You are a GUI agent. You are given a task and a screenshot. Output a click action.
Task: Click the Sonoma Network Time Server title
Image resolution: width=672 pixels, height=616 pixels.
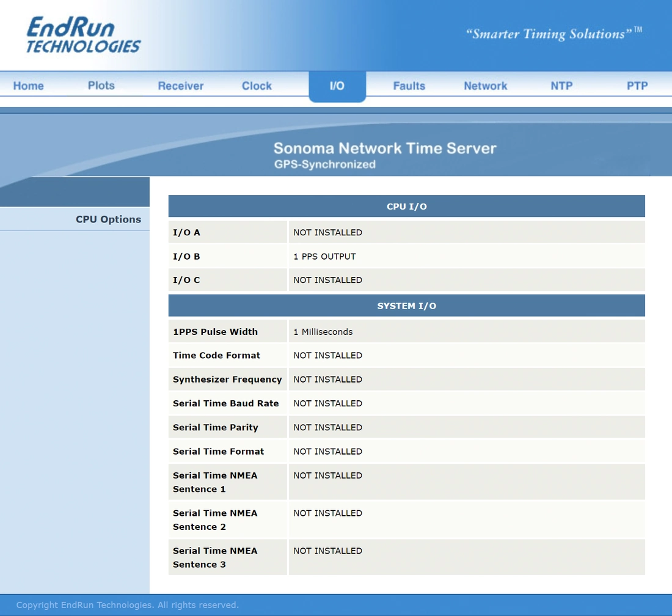(385, 148)
